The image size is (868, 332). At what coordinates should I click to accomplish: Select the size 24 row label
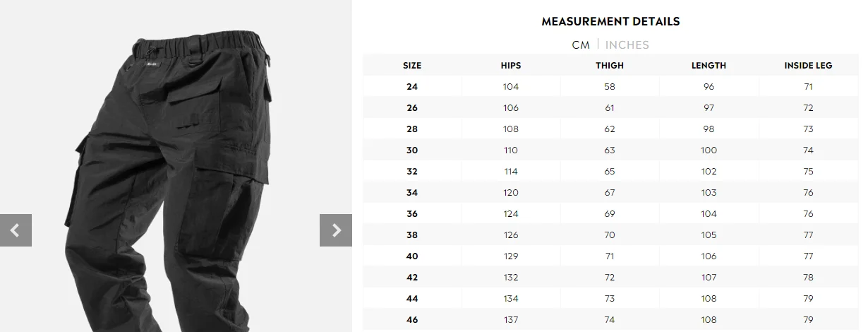[412, 87]
